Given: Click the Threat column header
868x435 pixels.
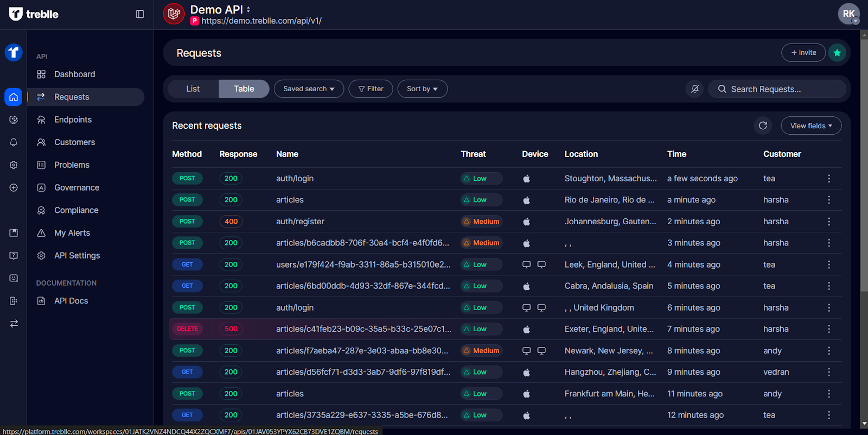Looking at the screenshot, I should click(473, 154).
